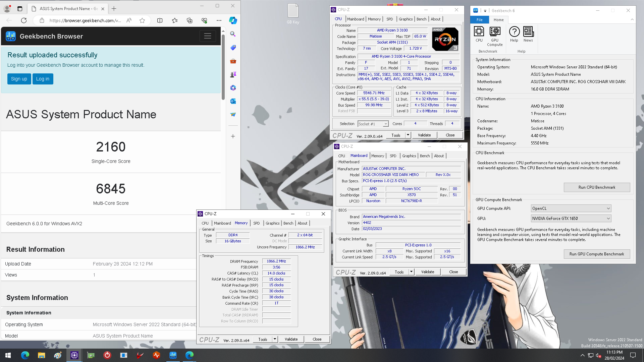Viewport: 644px width, 362px height.
Task: Open the News icon in Geekbench 6 ribbon
Action: (x=528, y=34)
